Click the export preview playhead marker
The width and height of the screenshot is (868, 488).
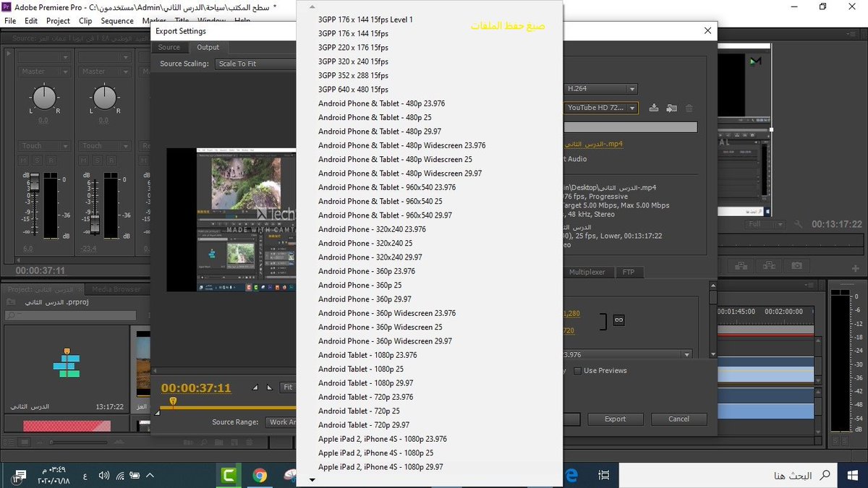pos(173,401)
